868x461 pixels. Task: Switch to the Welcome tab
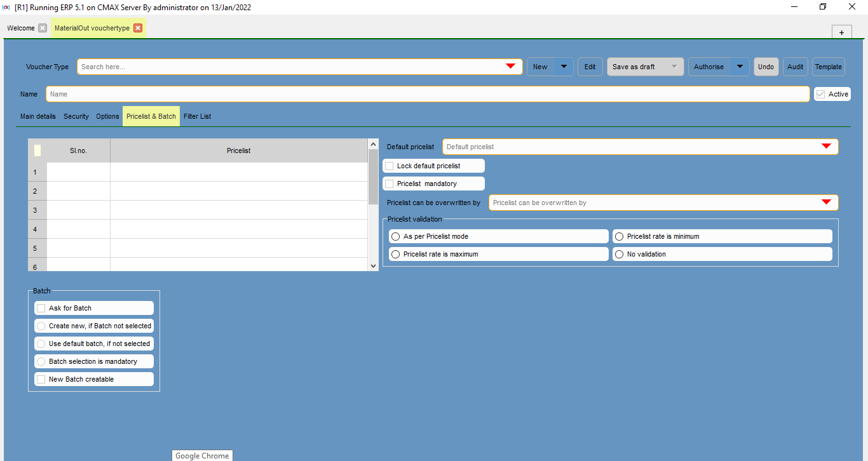tap(21, 28)
